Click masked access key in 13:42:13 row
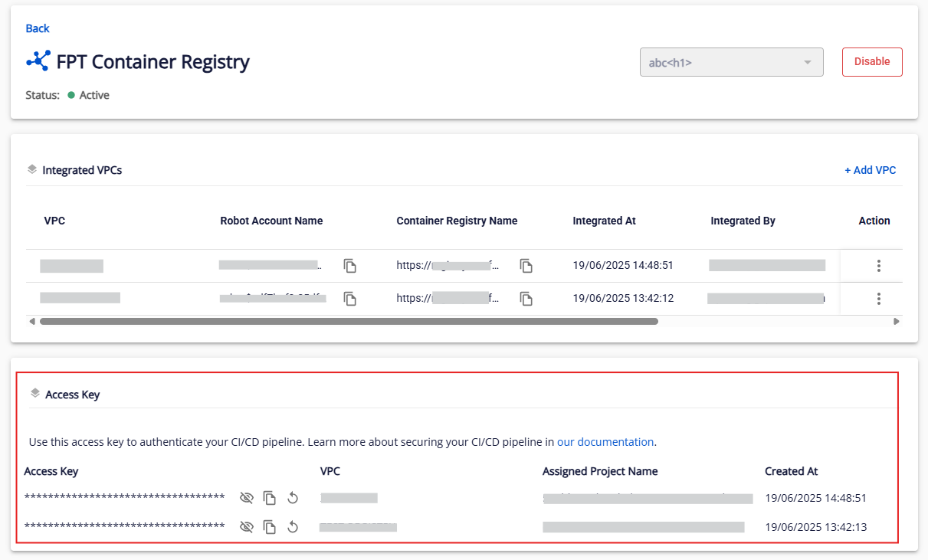928x560 pixels. [x=124, y=527]
